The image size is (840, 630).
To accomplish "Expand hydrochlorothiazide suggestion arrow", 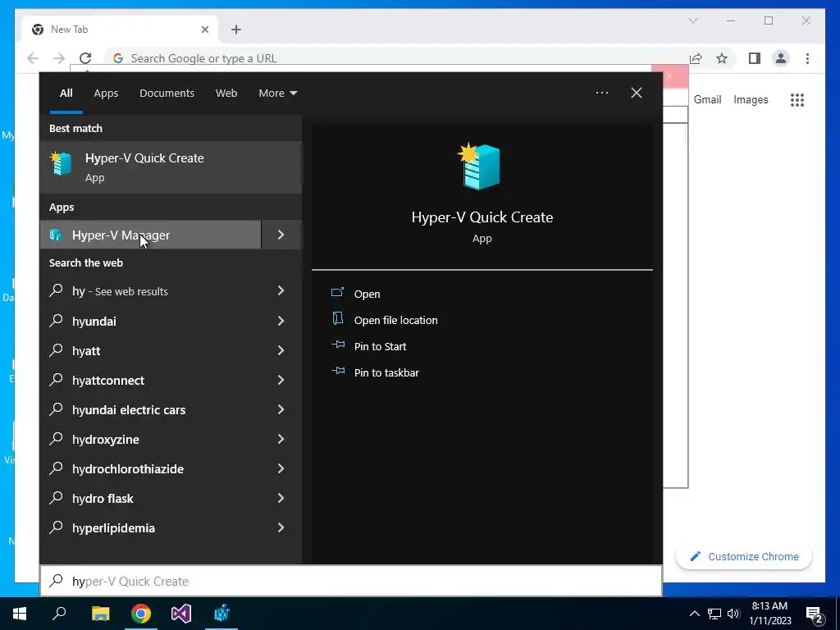I will [281, 468].
